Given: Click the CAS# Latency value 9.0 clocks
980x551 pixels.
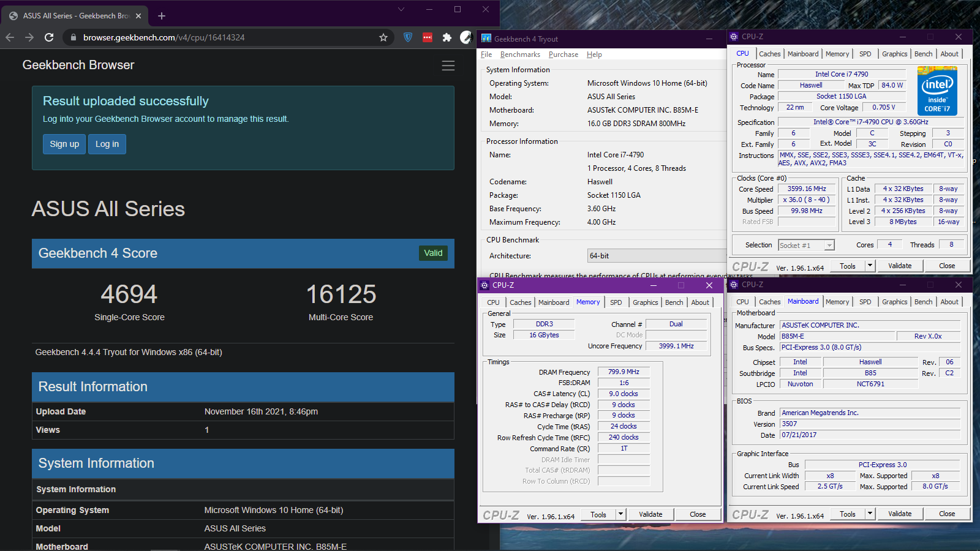Looking at the screenshot, I should click(624, 394).
